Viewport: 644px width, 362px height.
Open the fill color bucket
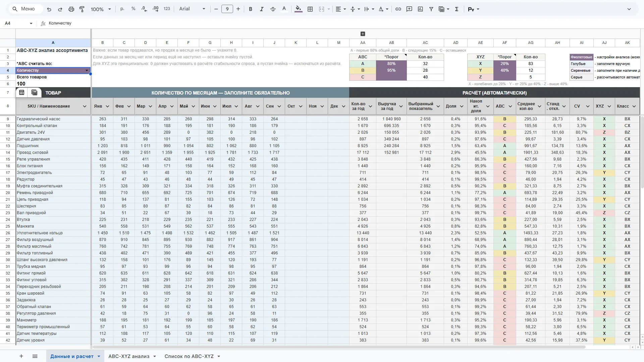tap(298, 9)
